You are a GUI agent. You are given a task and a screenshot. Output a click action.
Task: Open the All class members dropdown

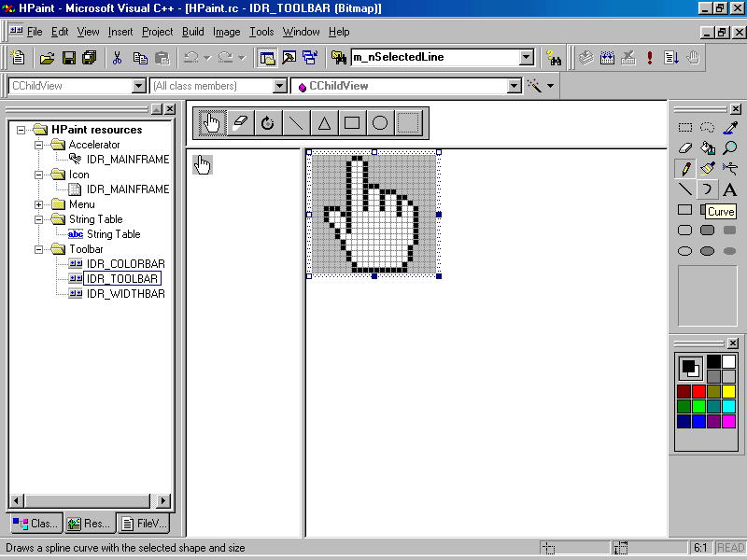tap(279, 86)
